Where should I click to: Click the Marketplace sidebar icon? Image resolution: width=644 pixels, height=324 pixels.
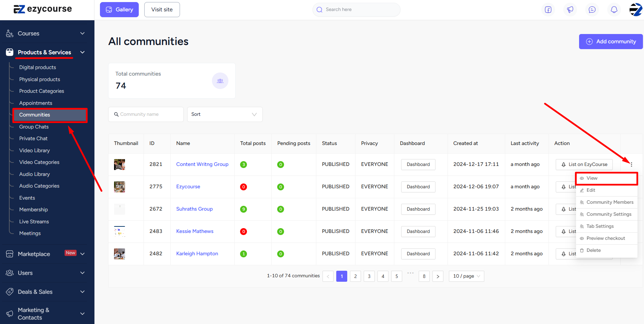click(x=10, y=254)
